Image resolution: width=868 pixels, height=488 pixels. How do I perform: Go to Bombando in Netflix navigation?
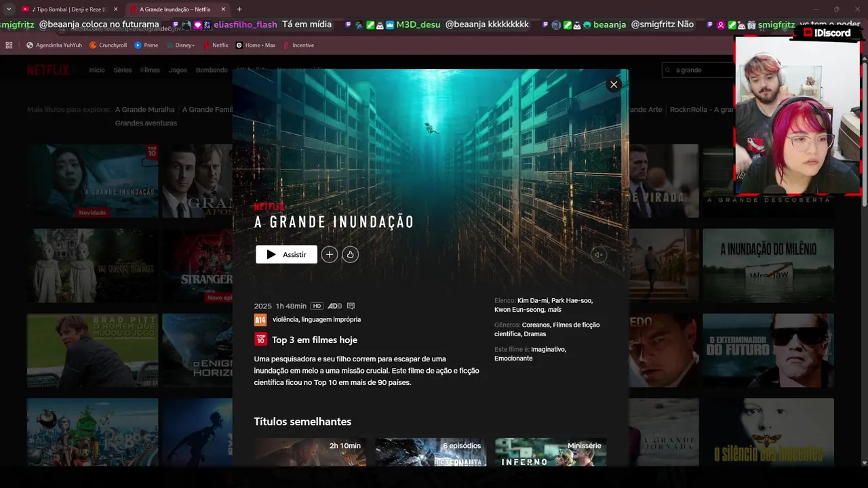coord(212,70)
